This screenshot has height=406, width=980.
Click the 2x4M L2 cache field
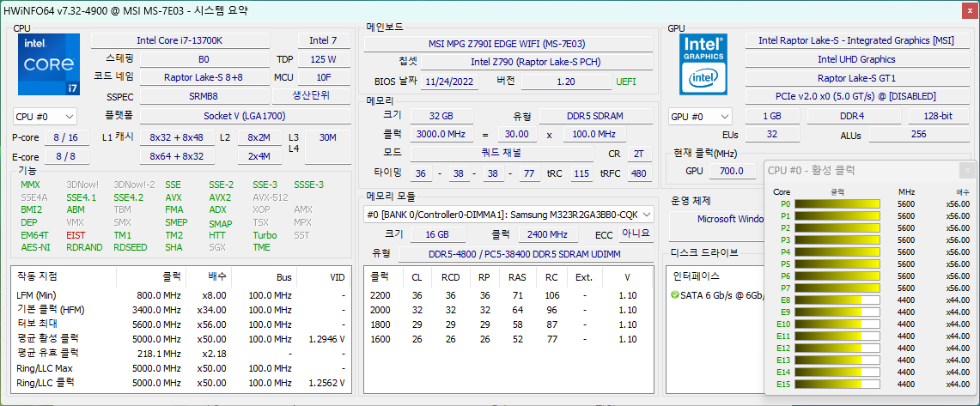[x=259, y=157]
